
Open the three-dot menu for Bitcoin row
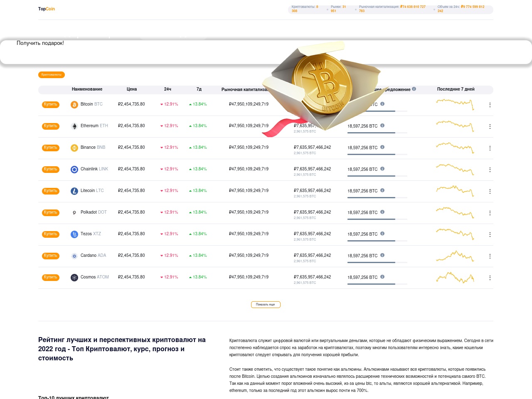pos(490,105)
